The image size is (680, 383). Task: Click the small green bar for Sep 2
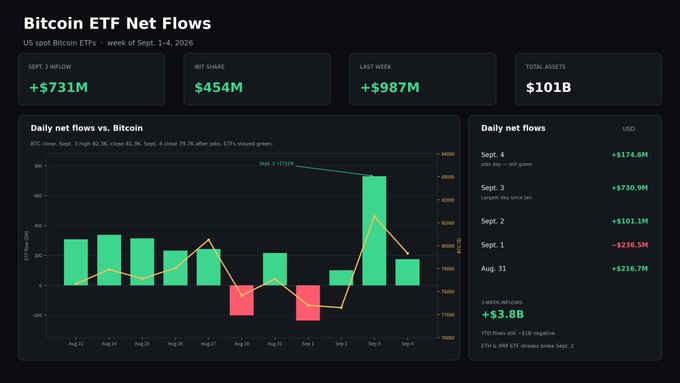click(341, 278)
